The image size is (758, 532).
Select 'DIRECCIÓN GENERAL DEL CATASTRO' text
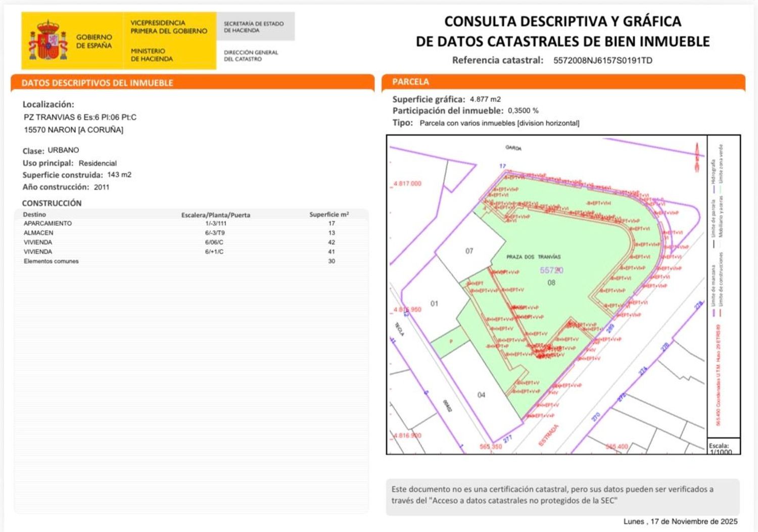(x=251, y=56)
